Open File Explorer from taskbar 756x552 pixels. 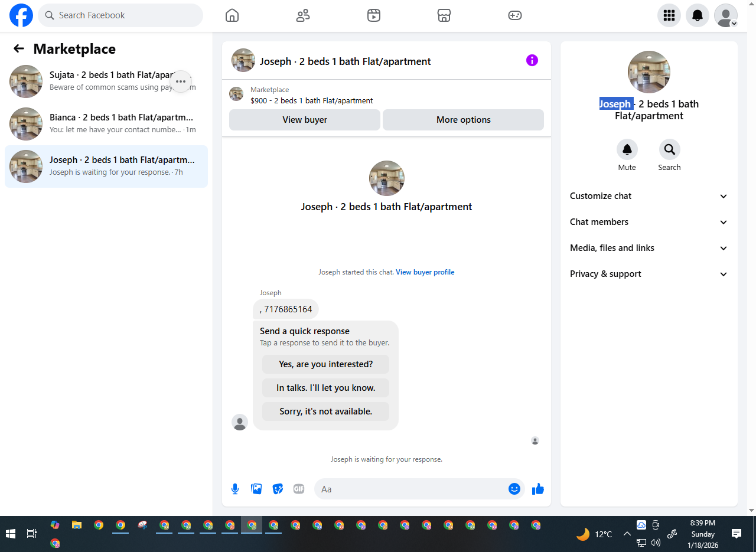tap(77, 525)
